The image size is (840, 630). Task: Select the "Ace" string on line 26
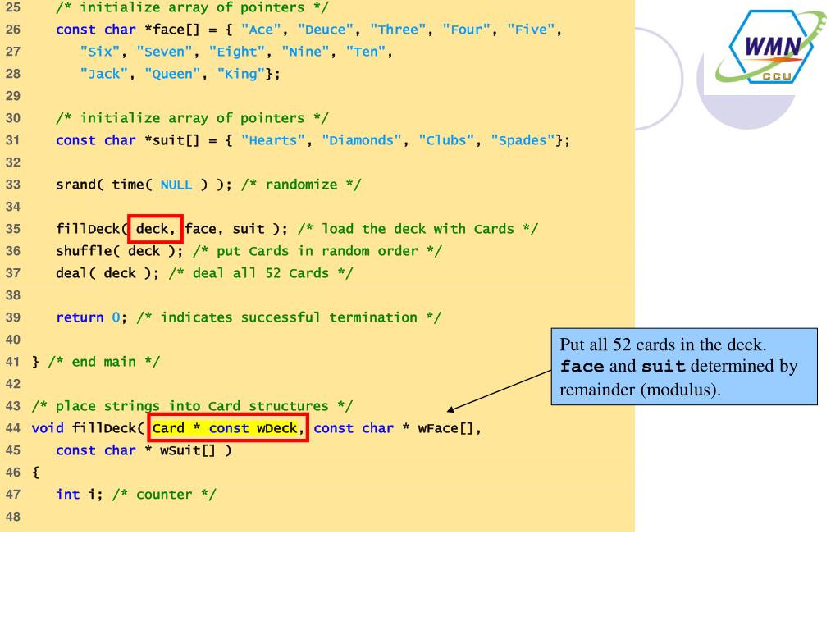(x=261, y=30)
